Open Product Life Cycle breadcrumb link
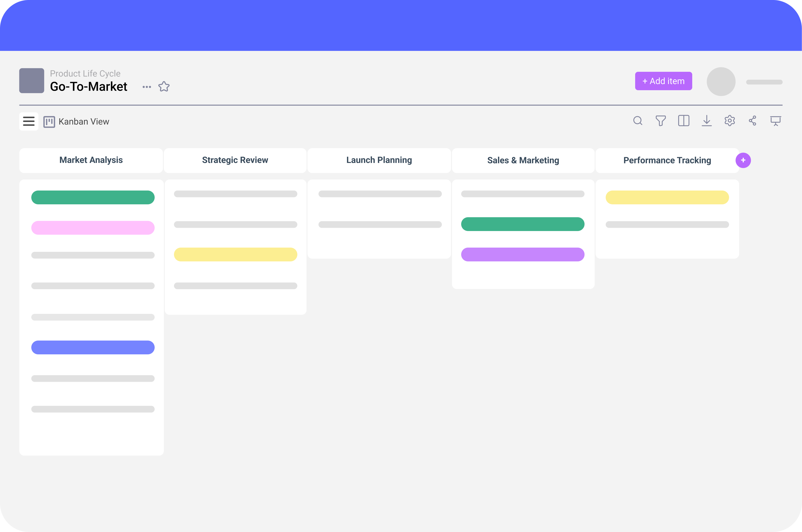Image resolution: width=802 pixels, height=532 pixels. [x=85, y=74]
